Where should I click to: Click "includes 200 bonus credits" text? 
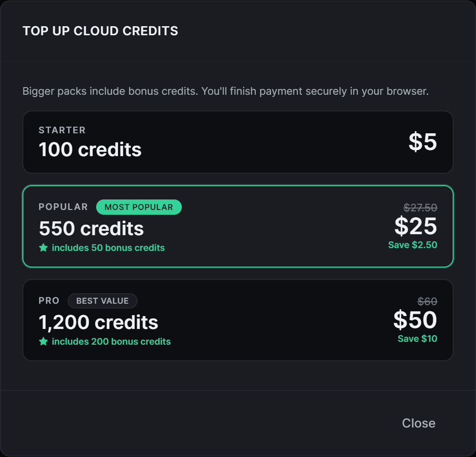[111, 342]
